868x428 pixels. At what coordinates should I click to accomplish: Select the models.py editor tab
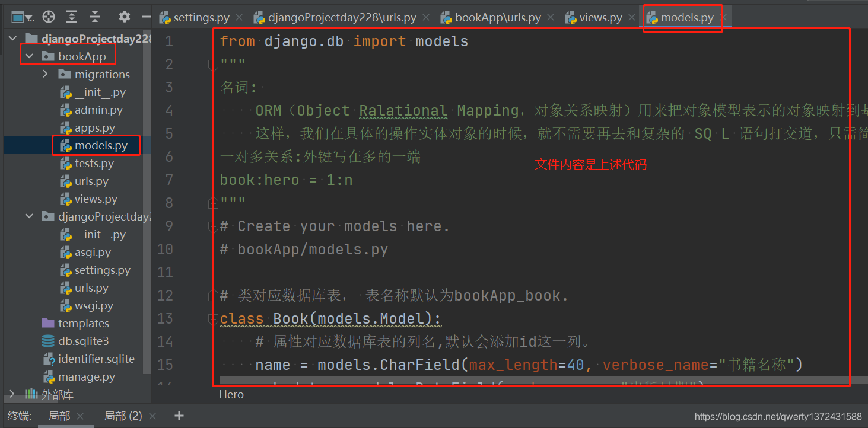point(680,17)
